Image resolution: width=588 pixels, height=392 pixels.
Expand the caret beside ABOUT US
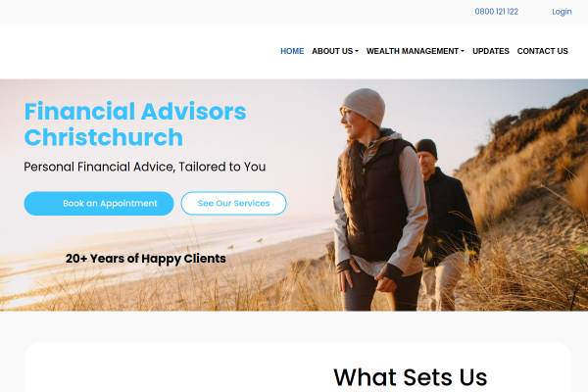click(x=357, y=51)
